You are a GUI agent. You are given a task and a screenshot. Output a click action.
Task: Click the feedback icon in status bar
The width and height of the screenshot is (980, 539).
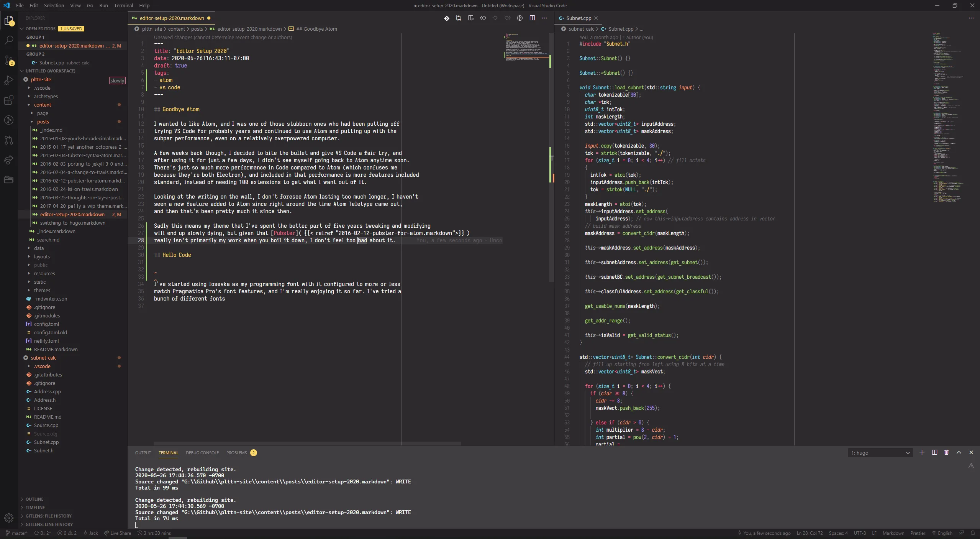[x=961, y=533]
